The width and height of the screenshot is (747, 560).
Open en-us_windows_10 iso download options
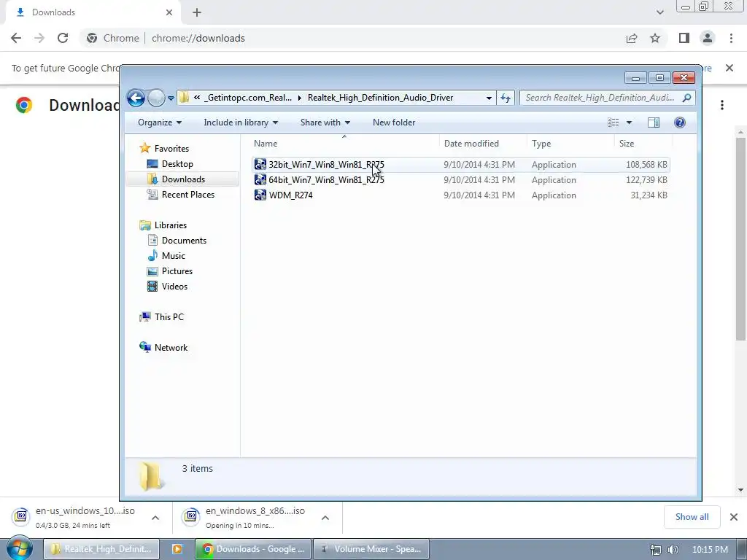[155, 518]
